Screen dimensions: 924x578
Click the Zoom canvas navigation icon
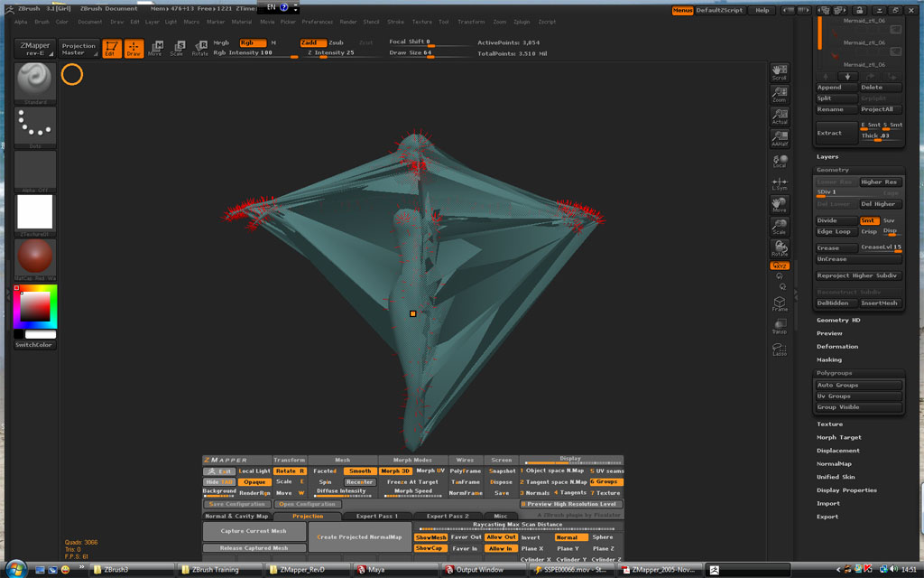coord(780,94)
